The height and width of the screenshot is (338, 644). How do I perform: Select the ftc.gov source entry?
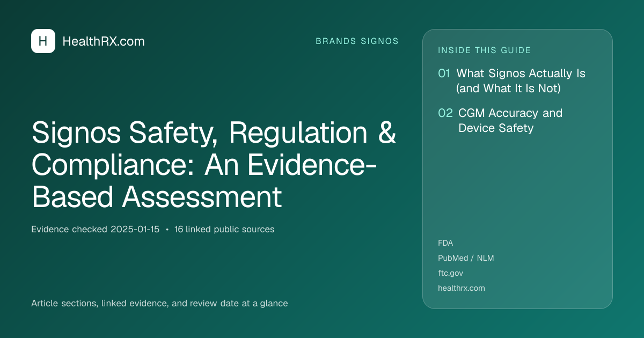click(x=451, y=273)
